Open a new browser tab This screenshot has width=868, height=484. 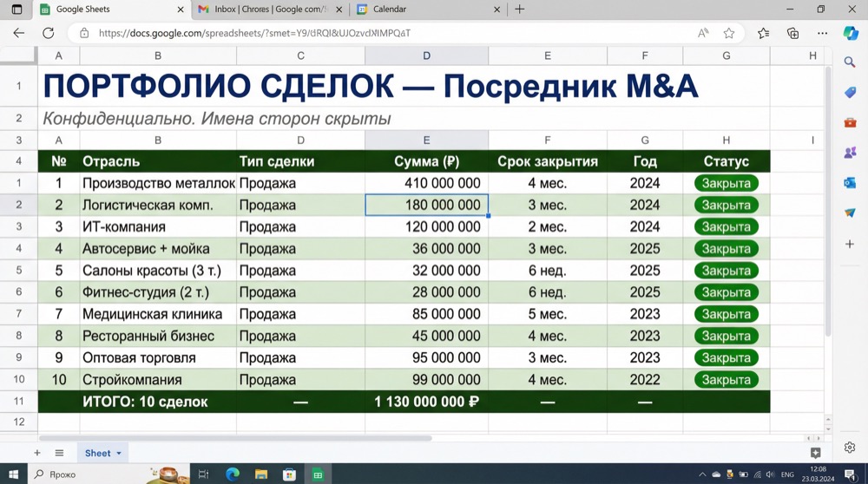click(519, 9)
